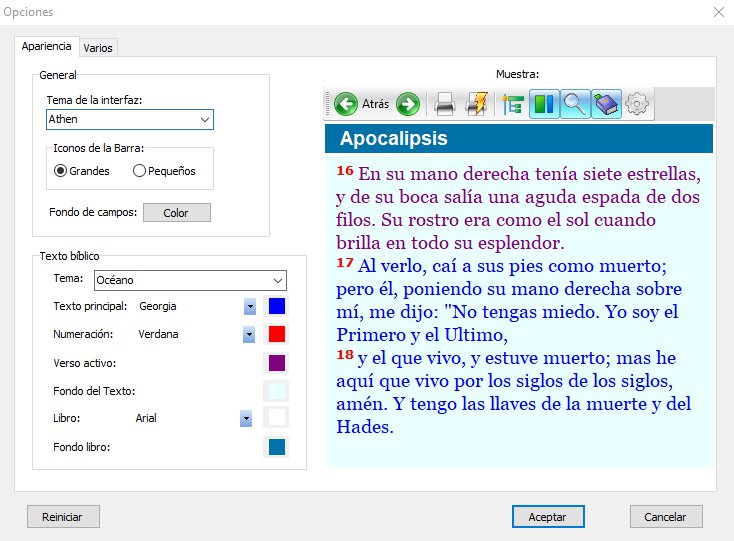734x541 pixels.
Task: Toggle the parallel columns view icon
Action: pyautogui.click(x=544, y=103)
